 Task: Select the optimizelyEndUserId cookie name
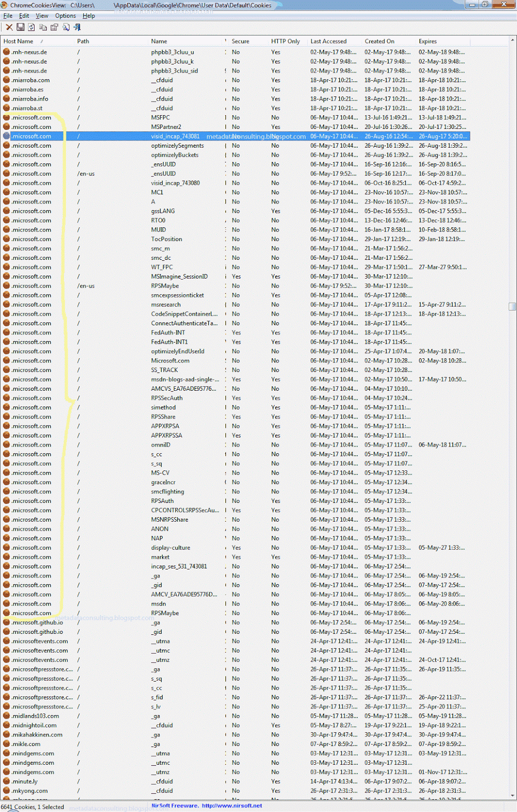click(177, 351)
